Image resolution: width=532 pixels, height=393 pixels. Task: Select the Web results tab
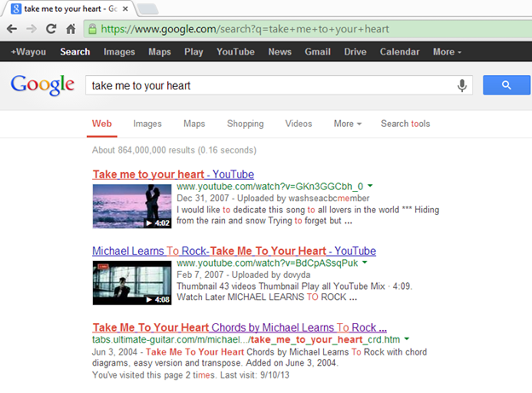[x=101, y=124]
